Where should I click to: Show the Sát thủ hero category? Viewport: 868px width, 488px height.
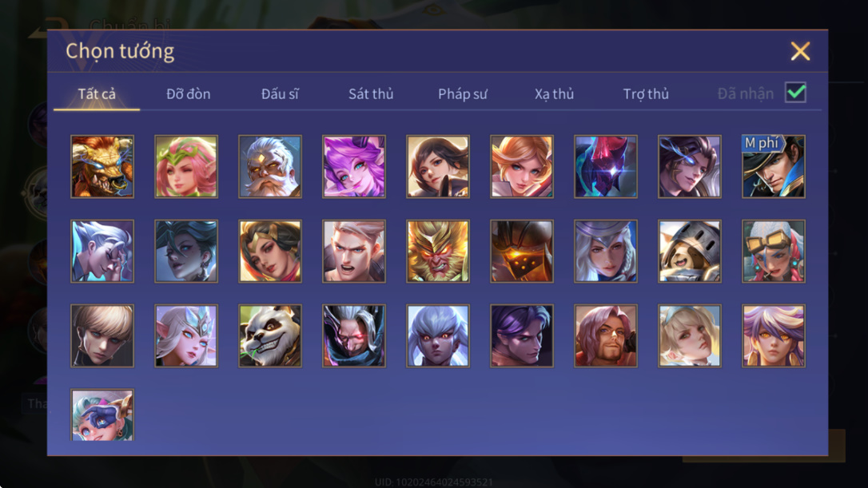tap(371, 94)
